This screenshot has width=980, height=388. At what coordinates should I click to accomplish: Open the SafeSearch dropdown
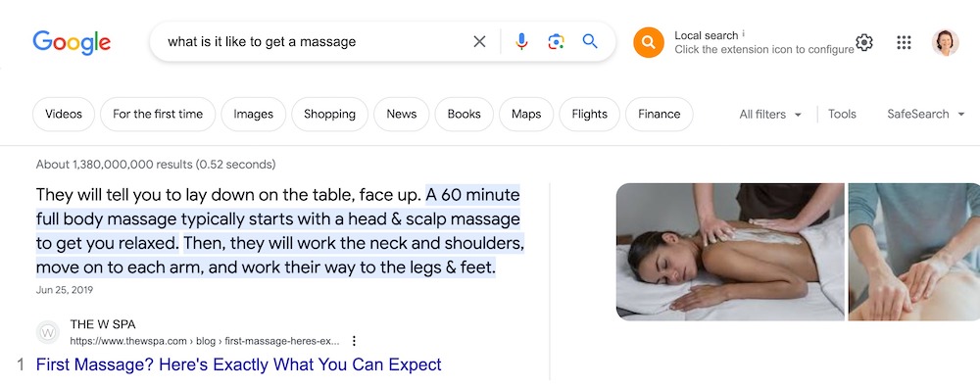point(926,115)
